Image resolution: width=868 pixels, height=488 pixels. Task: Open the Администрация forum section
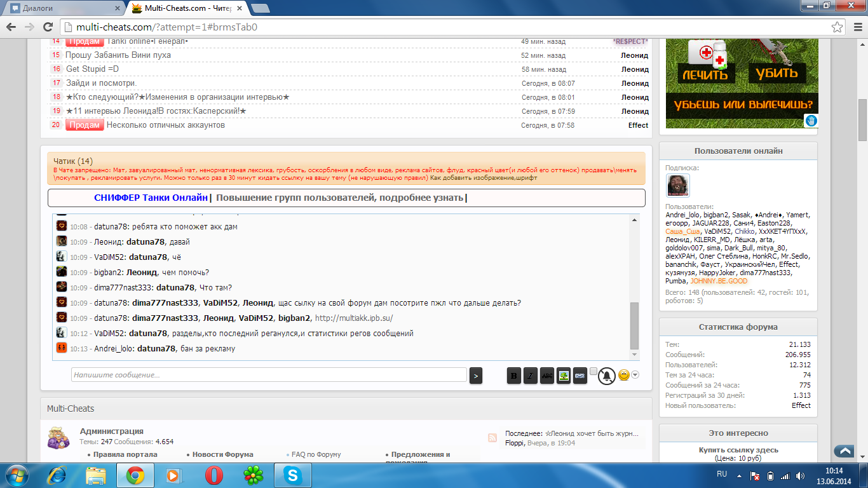pyautogui.click(x=111, y=431)
